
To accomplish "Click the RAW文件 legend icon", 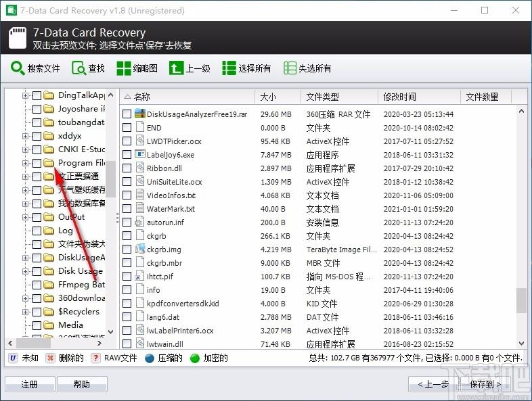I will pos(95,358).
